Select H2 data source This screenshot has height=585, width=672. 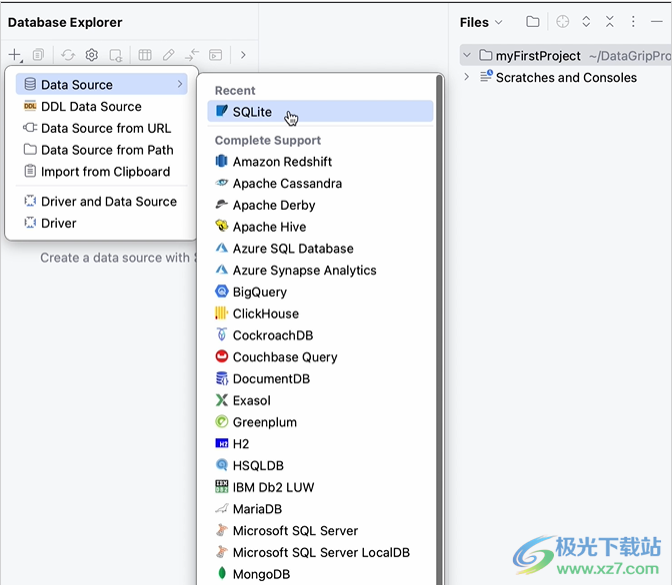click(x=320, y=444)
